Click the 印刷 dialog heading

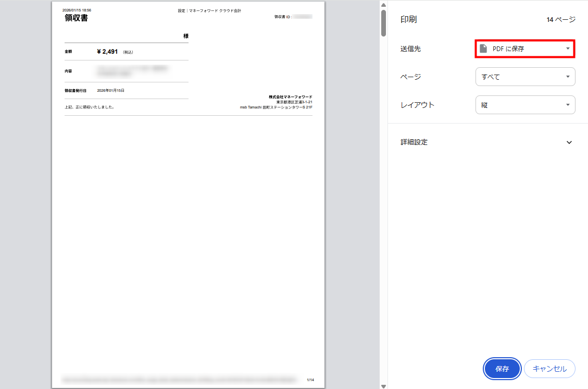[408, 20]
